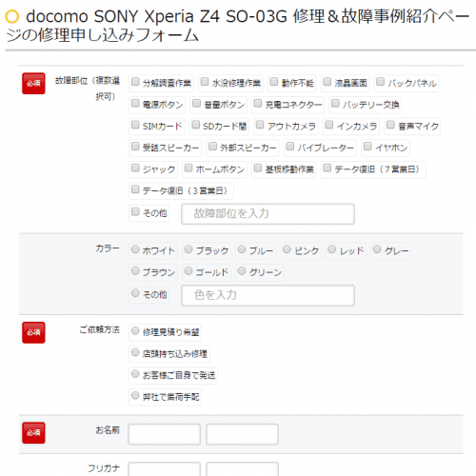Click the 色を入力 text field
The image size is (476, 476).
tap(268, 295)
